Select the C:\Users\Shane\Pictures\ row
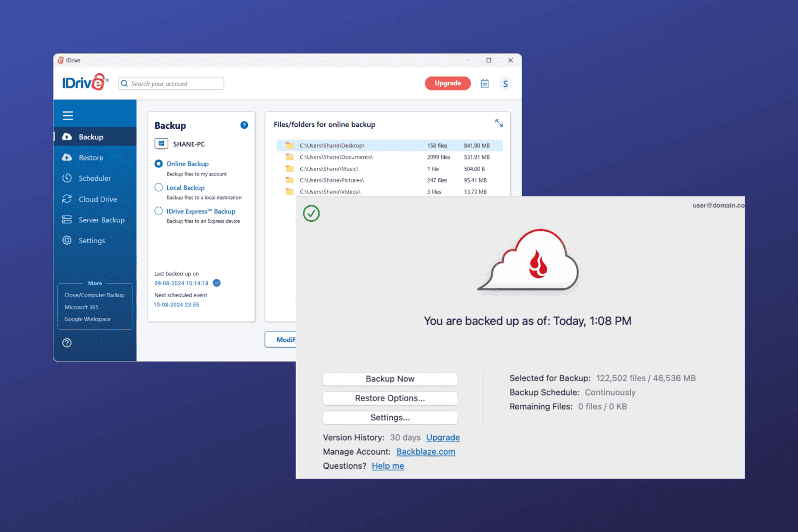The height and width of the screenshot is (532, 798). click(390, 180)
